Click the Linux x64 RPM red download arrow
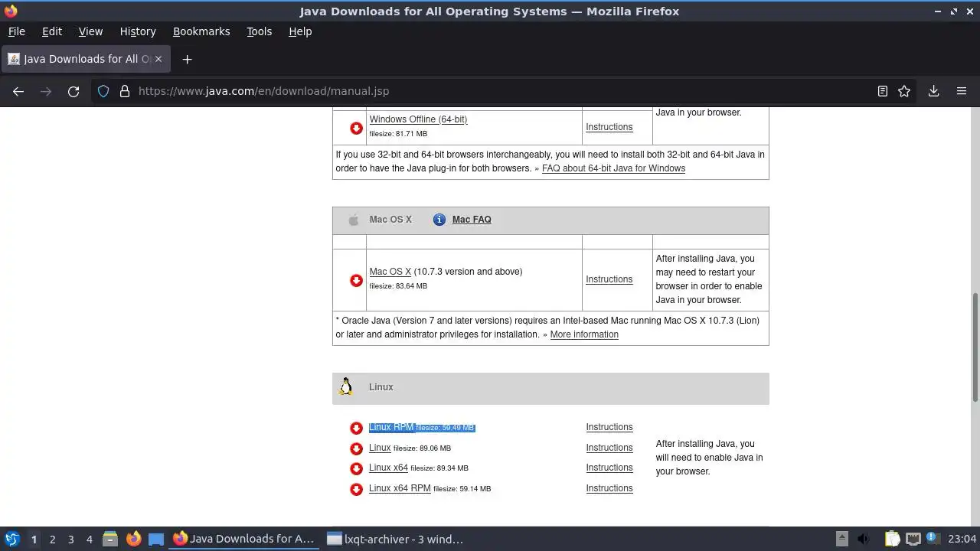This screenshot has height=551, width=980. click(356, 489)
